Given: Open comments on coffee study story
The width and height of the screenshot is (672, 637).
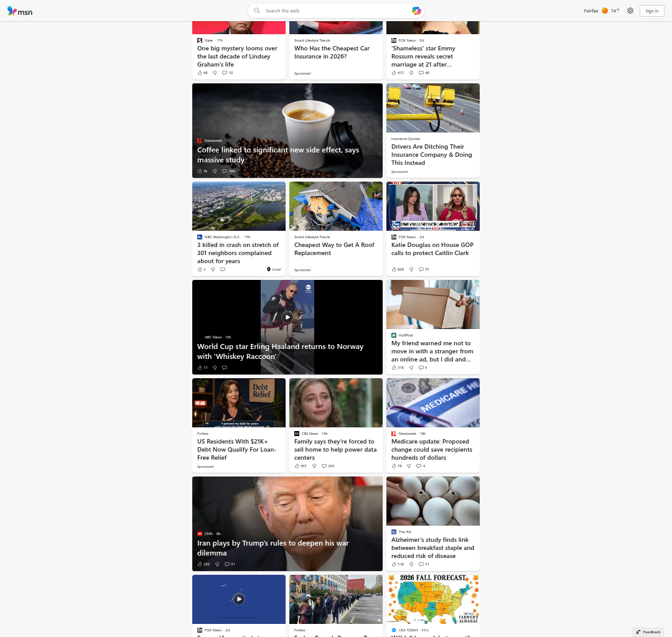Looking at the screenshot, I should point(228,171).
